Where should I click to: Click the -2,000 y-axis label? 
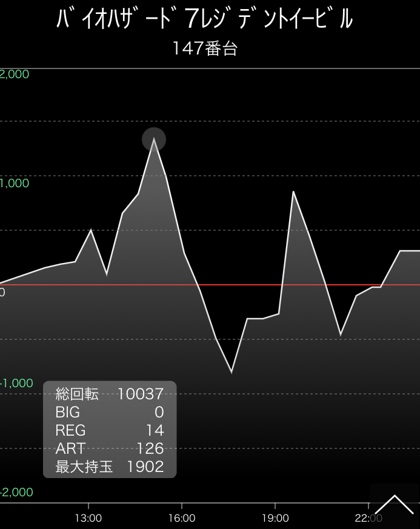point(16,492)
